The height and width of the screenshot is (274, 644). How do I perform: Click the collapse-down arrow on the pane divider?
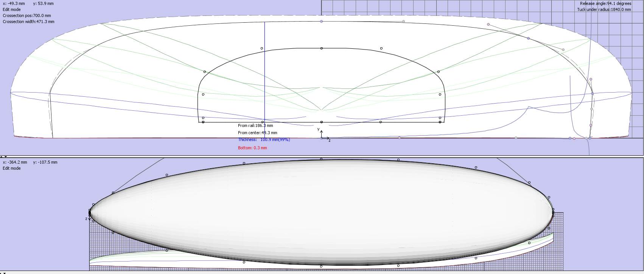click(5, 156)
